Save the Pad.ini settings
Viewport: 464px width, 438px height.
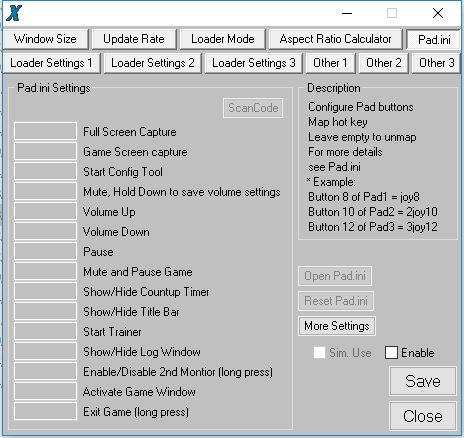click(423, 381)
